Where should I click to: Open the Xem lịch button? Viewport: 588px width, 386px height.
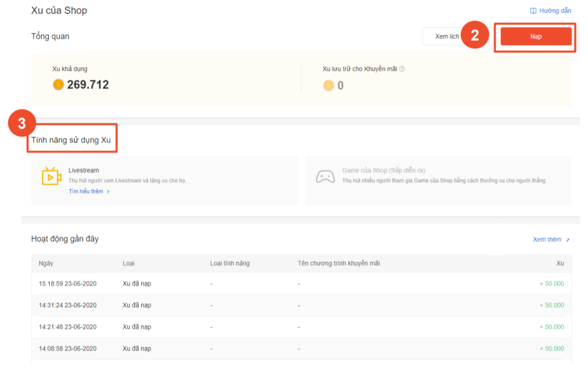click(x=443, y=37)
